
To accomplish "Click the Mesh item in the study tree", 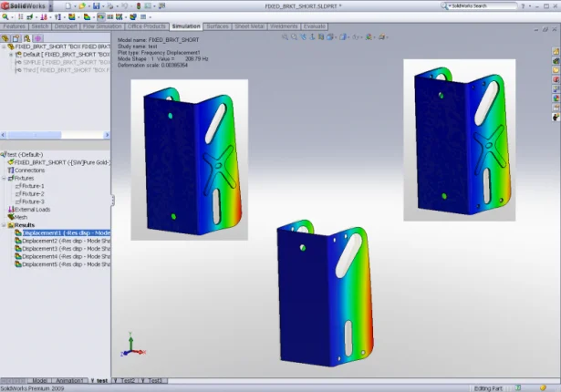I will point(20,217).
